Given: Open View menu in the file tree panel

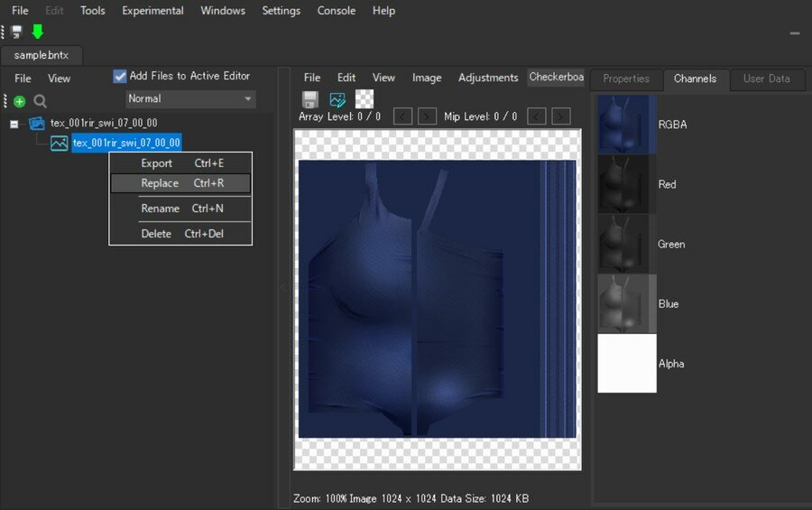Looking at the screenshot, I should [x=59, y=79].
